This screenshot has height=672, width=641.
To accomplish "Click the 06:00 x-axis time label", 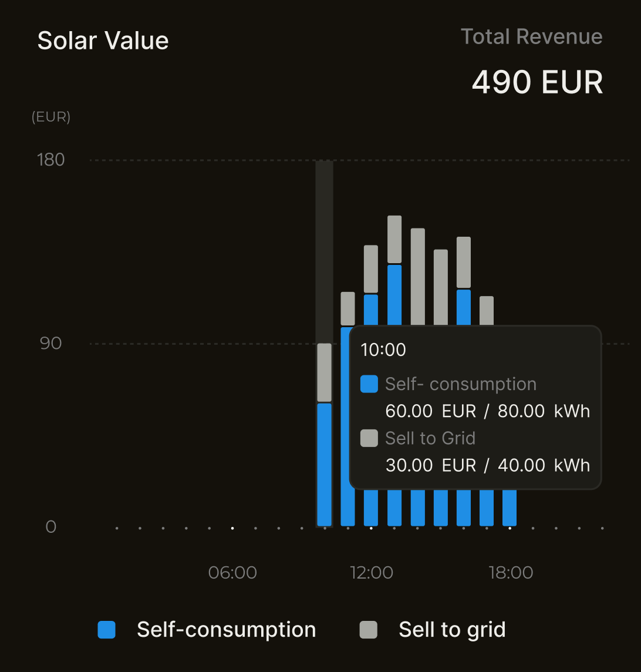I will [232, 573].
